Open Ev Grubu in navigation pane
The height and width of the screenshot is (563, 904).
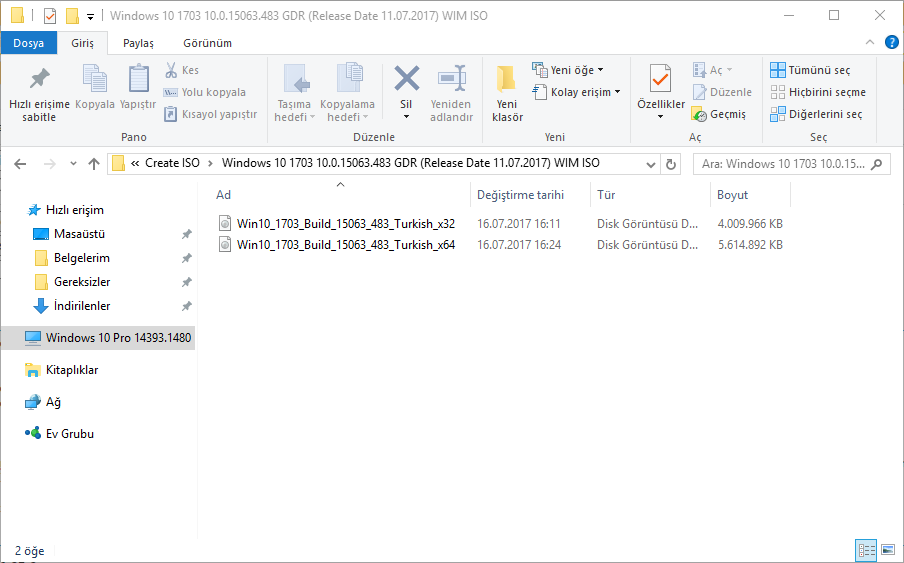(x=70, y=434)
